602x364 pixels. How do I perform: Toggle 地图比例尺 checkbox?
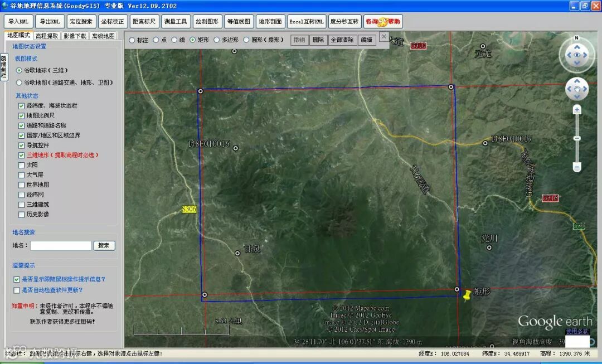click(22, 115)
